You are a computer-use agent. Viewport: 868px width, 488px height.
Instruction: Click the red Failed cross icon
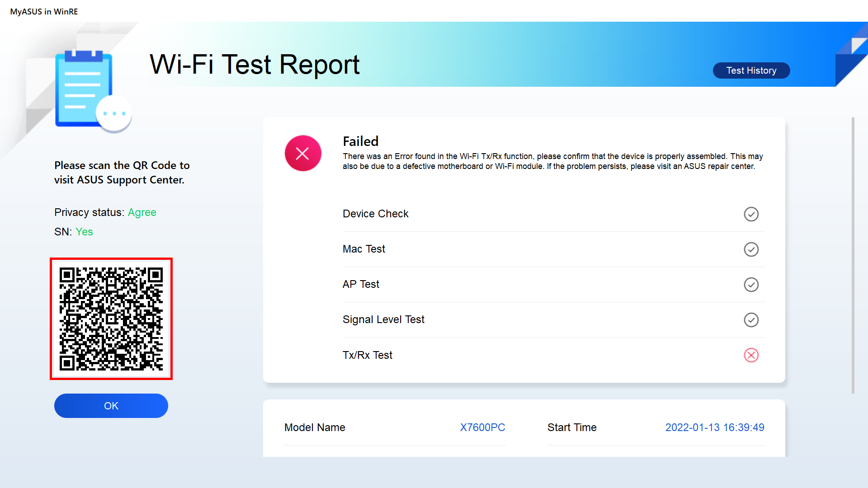tap(303, 153)
